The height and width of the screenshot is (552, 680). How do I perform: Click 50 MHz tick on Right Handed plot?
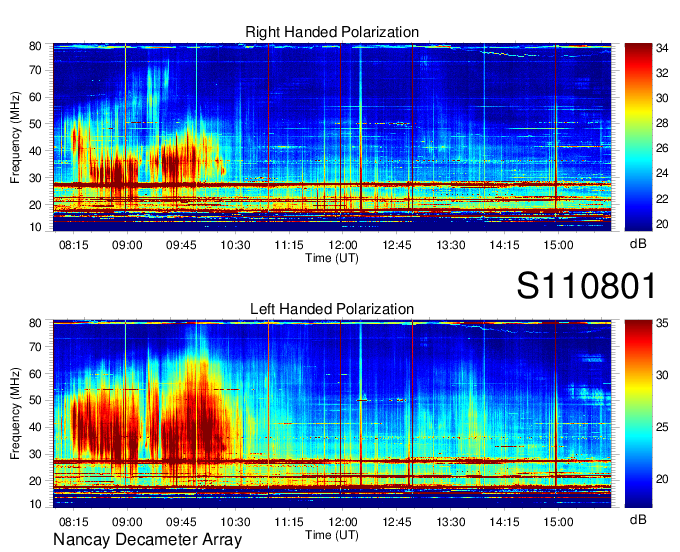coord(35,124)
